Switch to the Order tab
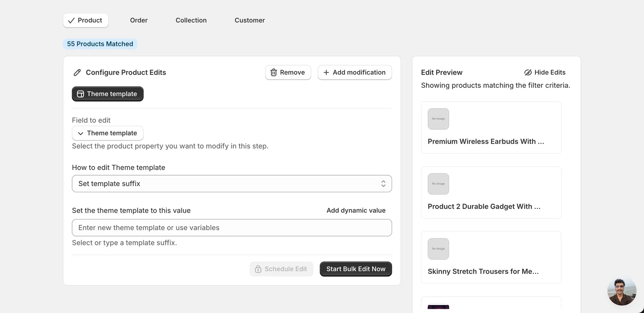644x313 pixels. pyautogui.click(x=139, y=21)
